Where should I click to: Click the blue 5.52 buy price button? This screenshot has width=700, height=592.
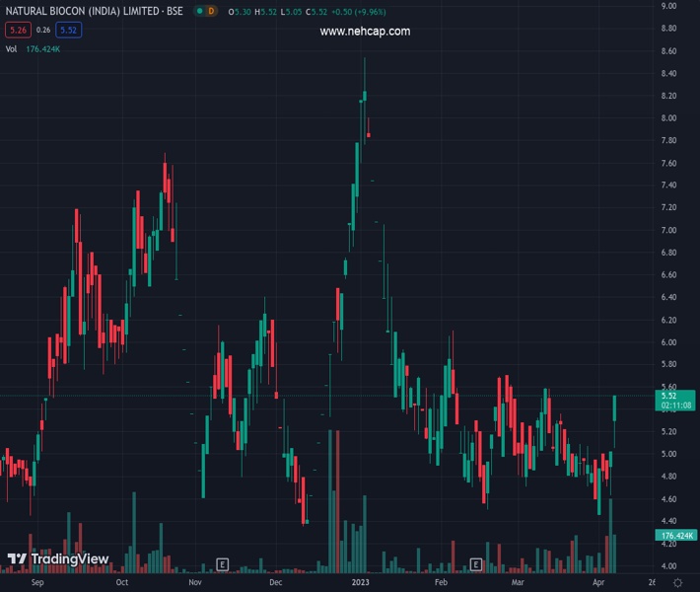(68, 30)
